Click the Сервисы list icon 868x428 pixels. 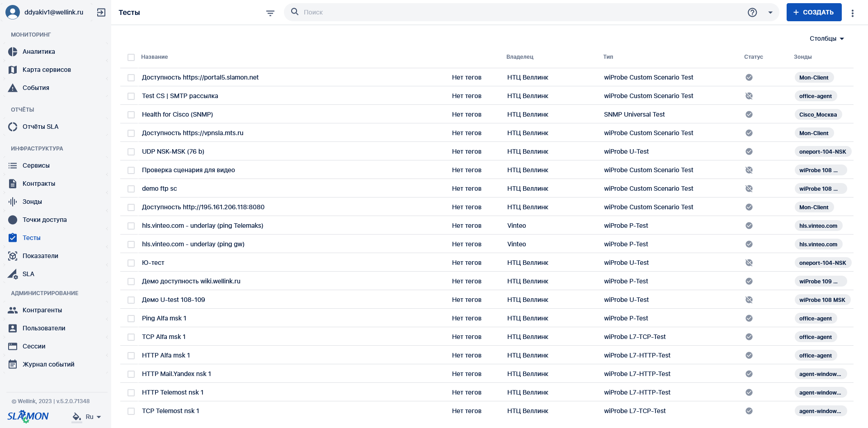(x=13, y=165)
